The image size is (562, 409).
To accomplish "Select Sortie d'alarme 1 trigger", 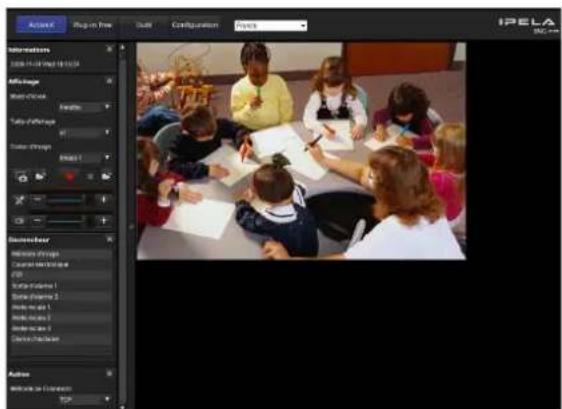I will 61,286.
